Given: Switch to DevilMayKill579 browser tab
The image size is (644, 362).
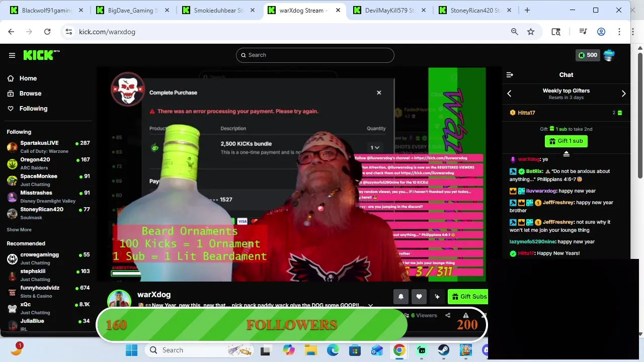Looking at the screenshot, I should pyautogui.click(x=390, y=11).
